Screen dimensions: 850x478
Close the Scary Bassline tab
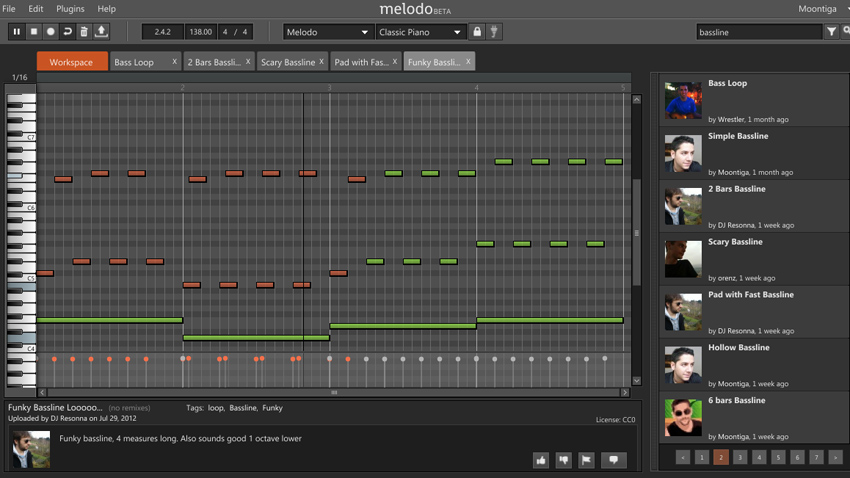(321, 62)
